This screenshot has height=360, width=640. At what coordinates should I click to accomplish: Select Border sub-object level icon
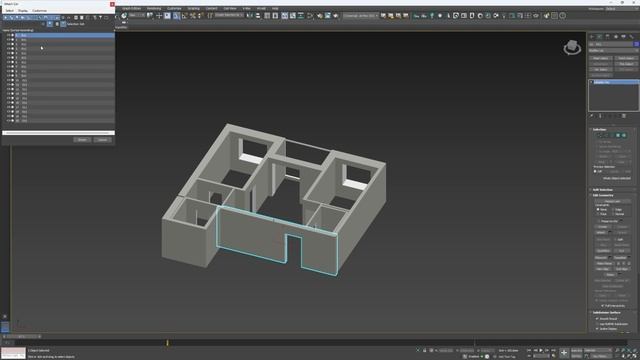[612, 135]
